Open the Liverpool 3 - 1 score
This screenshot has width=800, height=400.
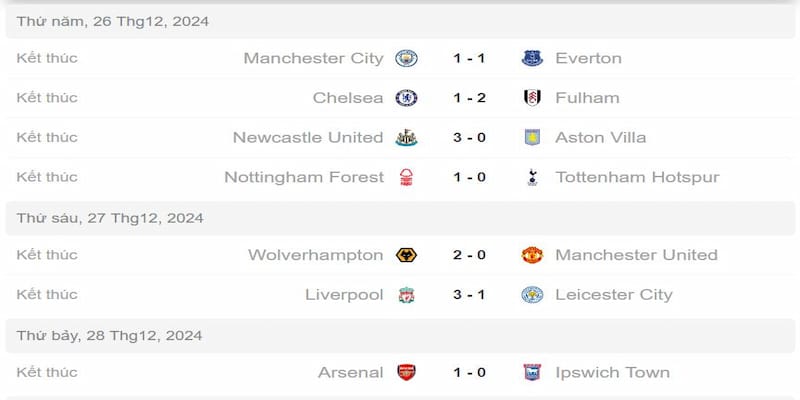pos(469,295)
